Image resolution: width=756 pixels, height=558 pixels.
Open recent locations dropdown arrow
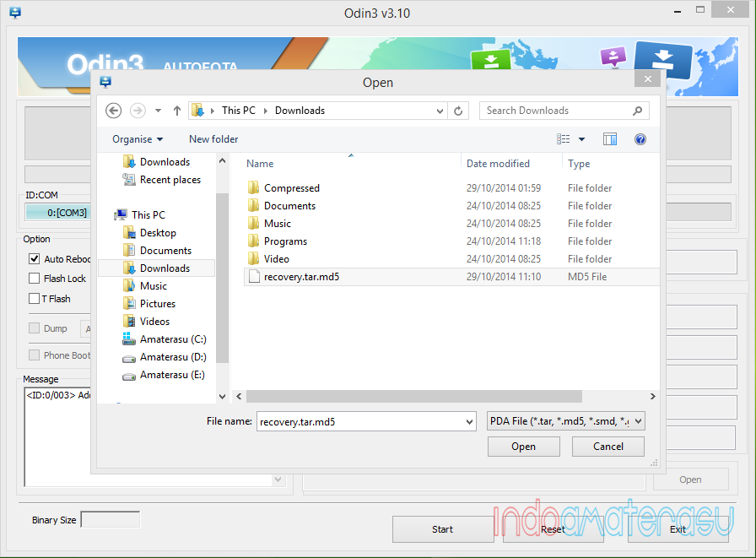[x=158, y=111]
